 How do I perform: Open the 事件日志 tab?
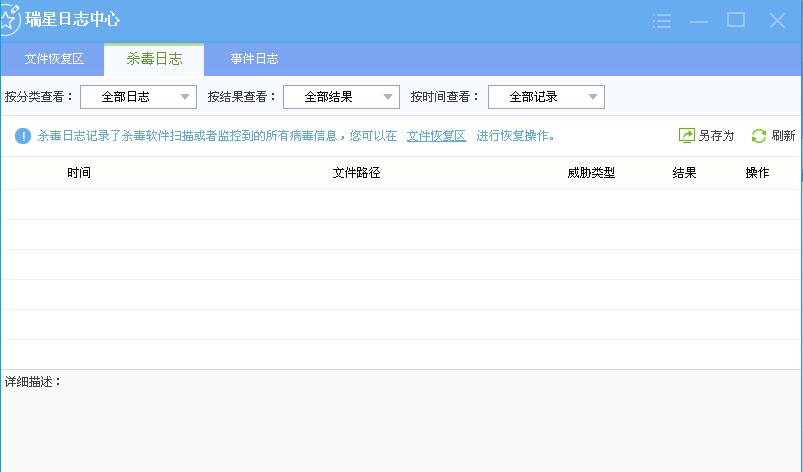(x=254, y=59)
